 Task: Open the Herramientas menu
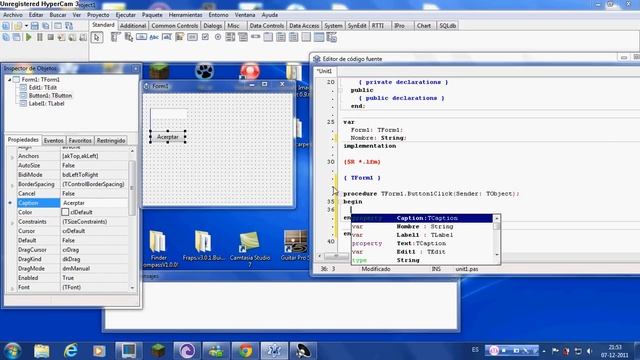(185, 15)
